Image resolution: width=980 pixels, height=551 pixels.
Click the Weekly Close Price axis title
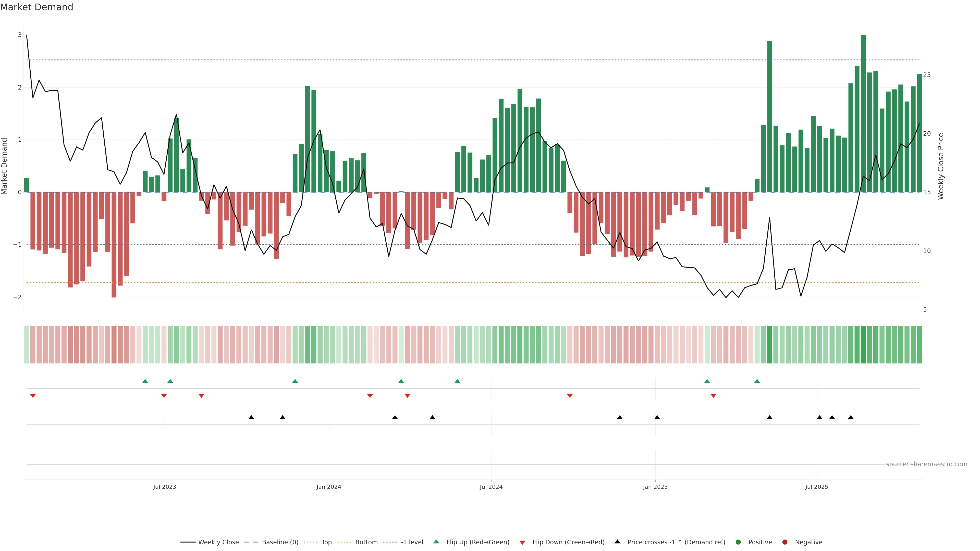pyautogui.click(x=941, y=166)
